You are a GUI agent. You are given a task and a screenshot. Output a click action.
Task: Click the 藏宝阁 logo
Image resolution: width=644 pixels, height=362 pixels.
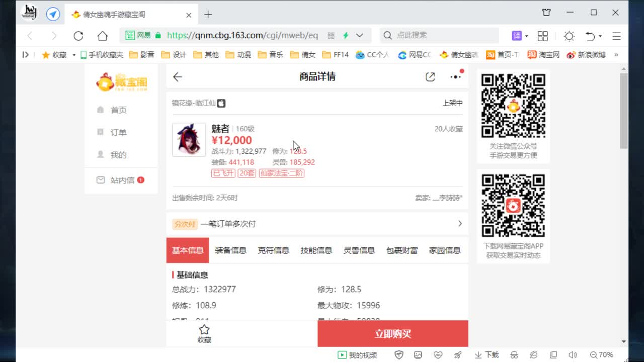click(121, 82)
